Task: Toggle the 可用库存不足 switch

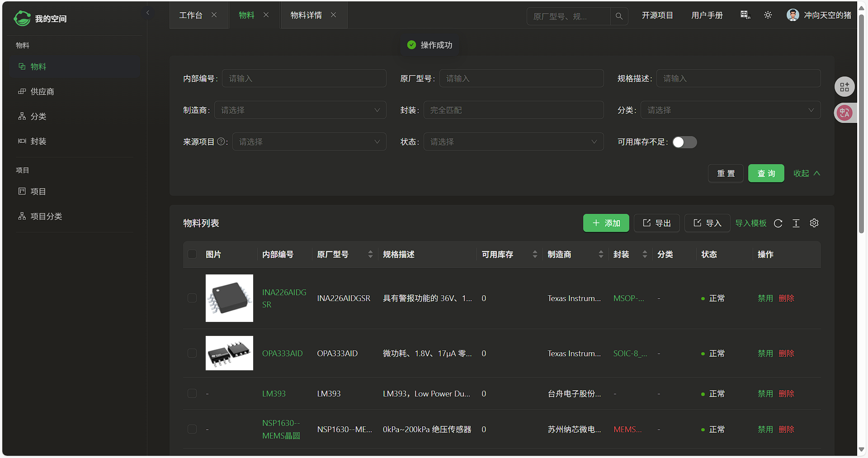Action: [x=684, y=142]
